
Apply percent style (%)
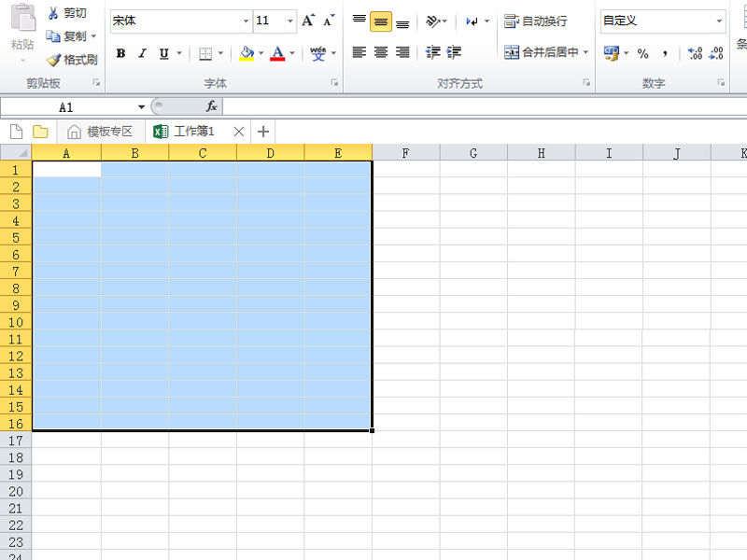click(643, 53)
